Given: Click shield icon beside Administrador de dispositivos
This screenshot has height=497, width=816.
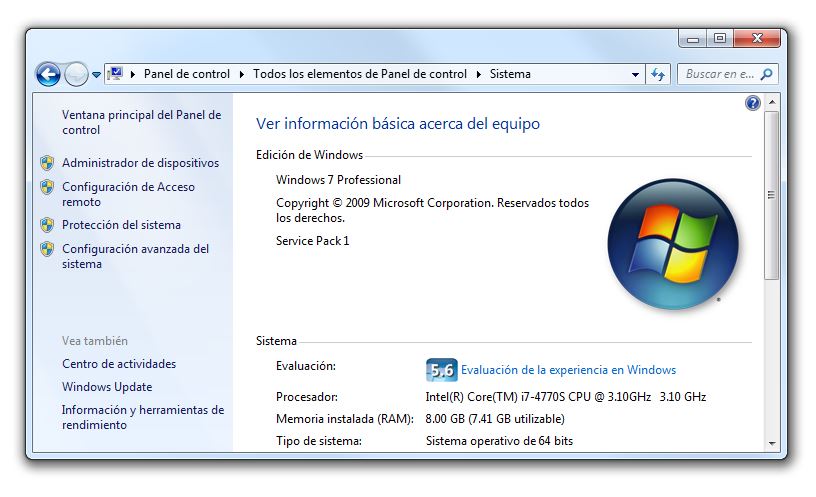Looking at the screenshot, I should pos(47,163).
